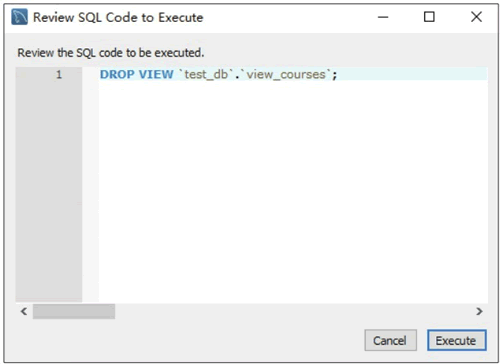Click the Execute button

coord(456,340)
